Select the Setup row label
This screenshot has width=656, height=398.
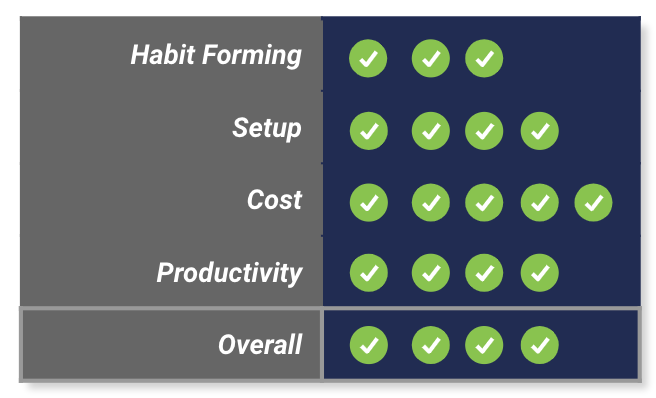pyautogui.click(x=267, y=128)
